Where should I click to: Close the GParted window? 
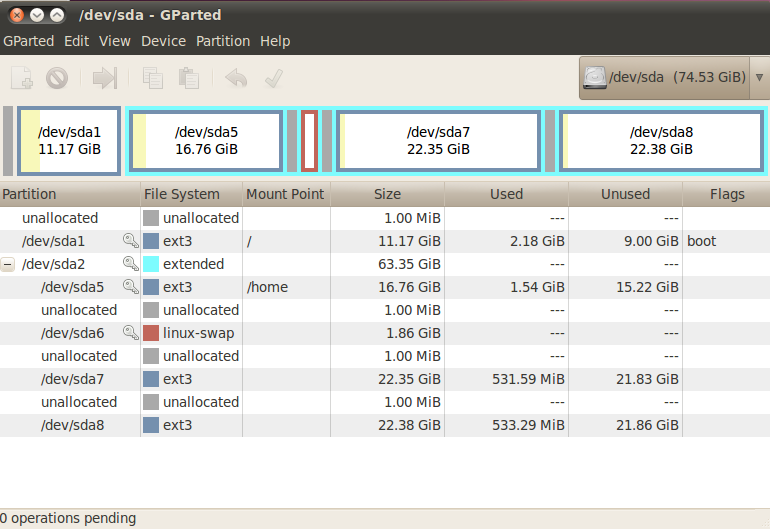[17, 15]
